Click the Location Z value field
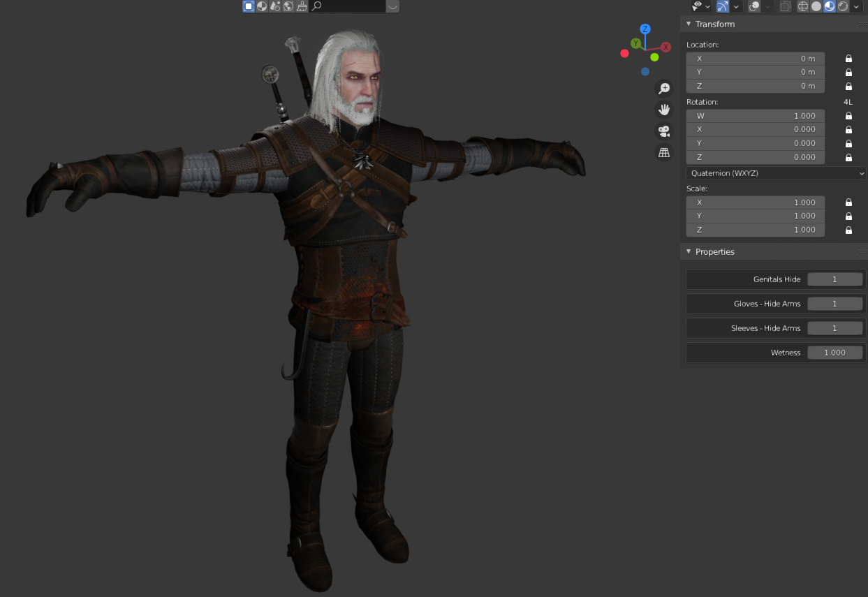868x597 pixels. point(756,87)
